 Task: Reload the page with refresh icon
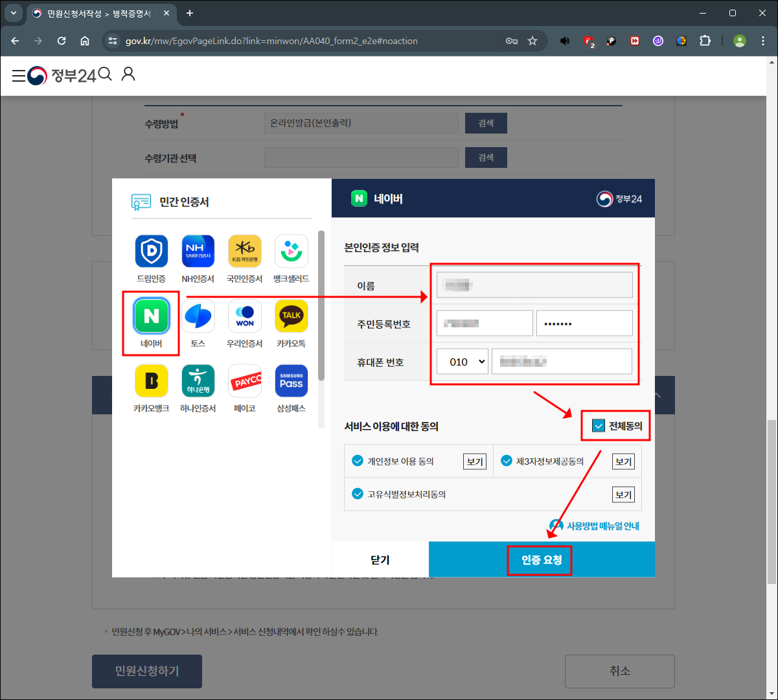[x=62, y=41]
